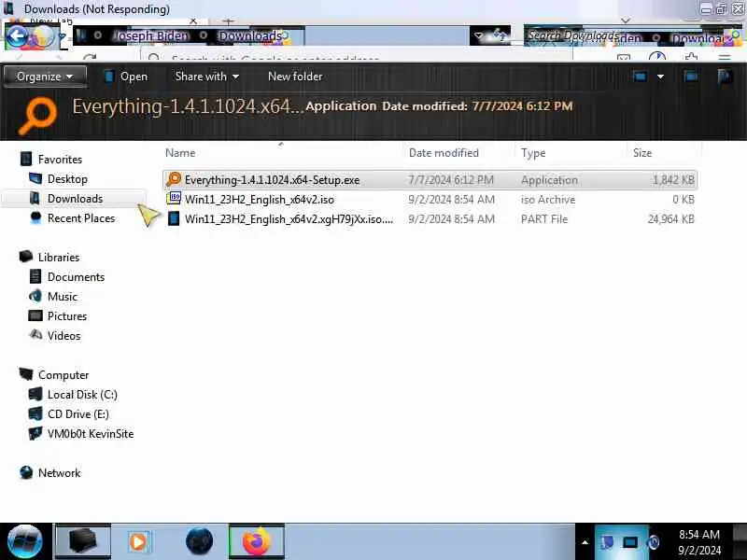Screen dimensions: 747x560
Task: Open the Documents library
Action: pos(76,276)
